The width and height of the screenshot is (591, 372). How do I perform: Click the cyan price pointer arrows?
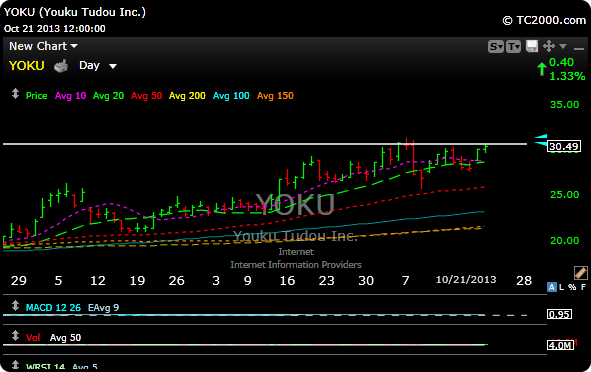pyautogui.click(x=541, y=140)
